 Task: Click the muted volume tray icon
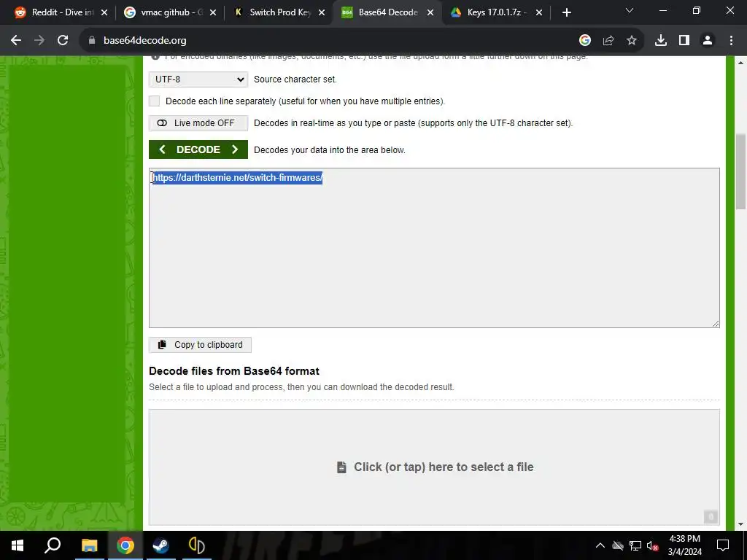click(x=653, y=545)
